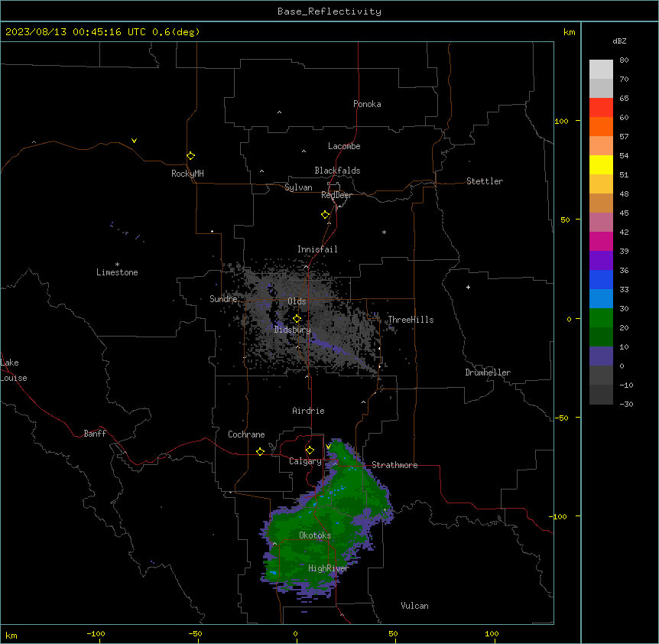Click the ThreeHills label
The image size is (659, 644).
coord(411,320)
